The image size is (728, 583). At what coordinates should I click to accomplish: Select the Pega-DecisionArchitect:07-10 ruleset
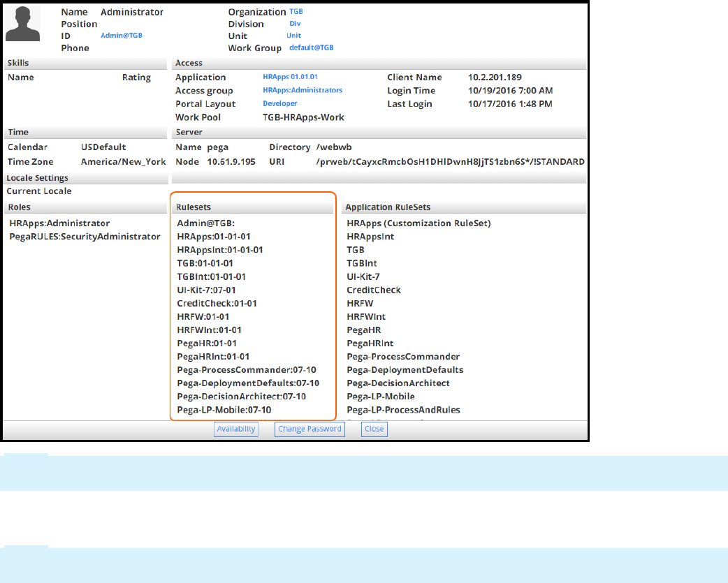point(242,397)
